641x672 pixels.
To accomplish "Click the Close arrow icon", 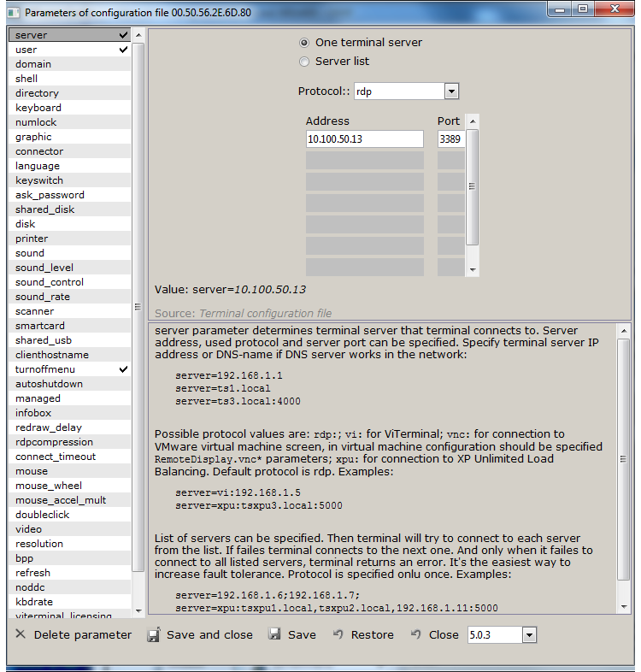I will [x=416, y=634].
